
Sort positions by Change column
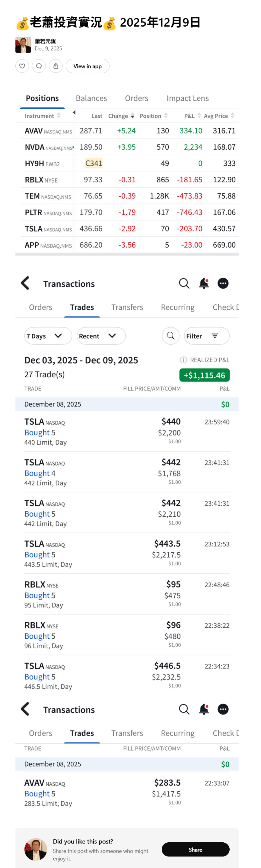pyautogui.click(x=121, y=116)
